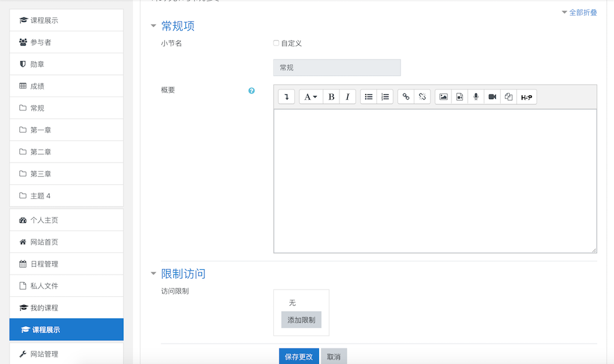Viewport: 614px width, 364px height.
Task: Start audio recording with the microphone icon
Action: pos(475,97)
